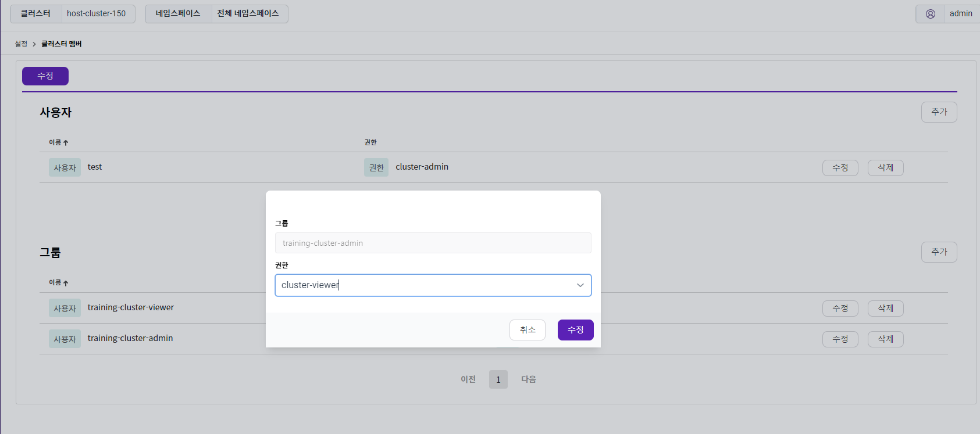The width and height of the screenshot is (980, 434).
Task: Click the 사용자 section heading
Action: [x=56, y=113]
